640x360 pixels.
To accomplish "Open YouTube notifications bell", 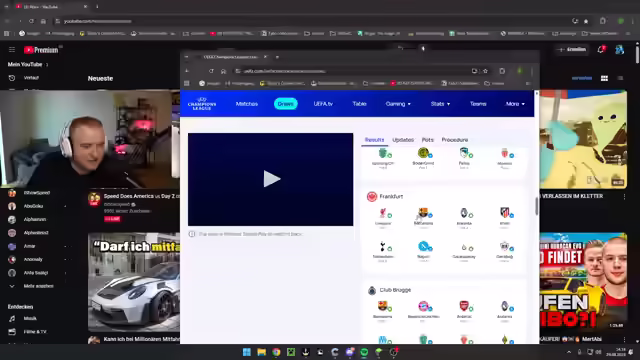I will coord(601,49).
